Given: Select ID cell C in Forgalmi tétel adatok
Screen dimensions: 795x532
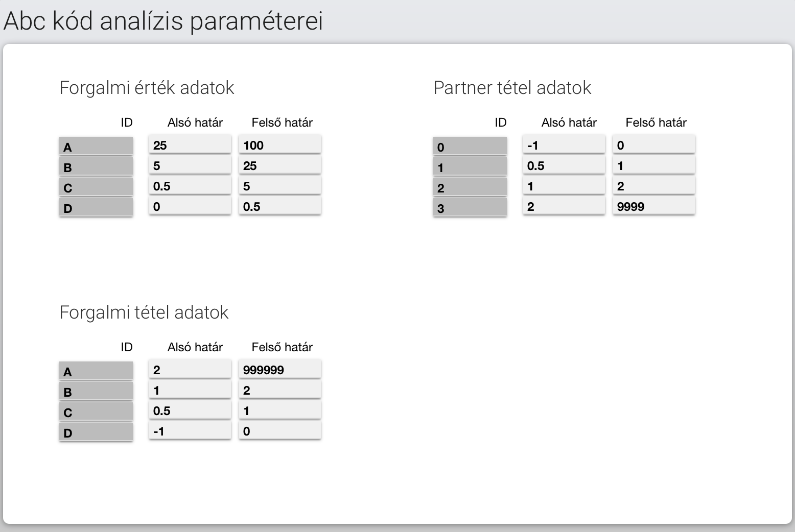Looking at the screenshot, I should coord(96,412).
